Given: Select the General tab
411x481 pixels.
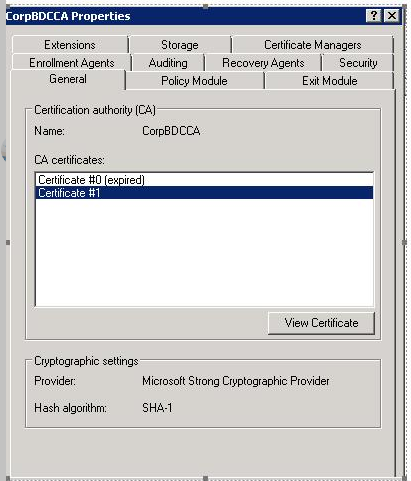Looking at the screenshot, I should point(68,79).
